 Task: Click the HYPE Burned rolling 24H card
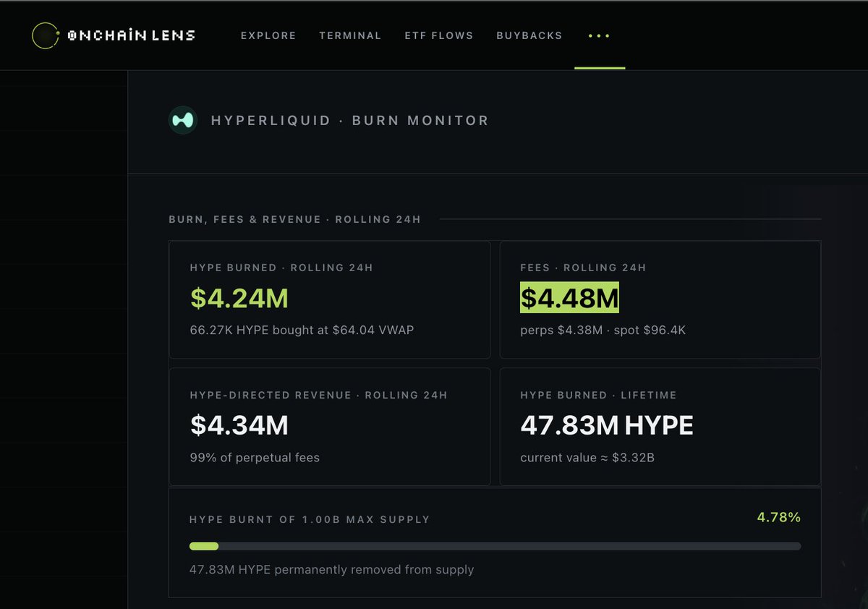(x=330, y=299)
